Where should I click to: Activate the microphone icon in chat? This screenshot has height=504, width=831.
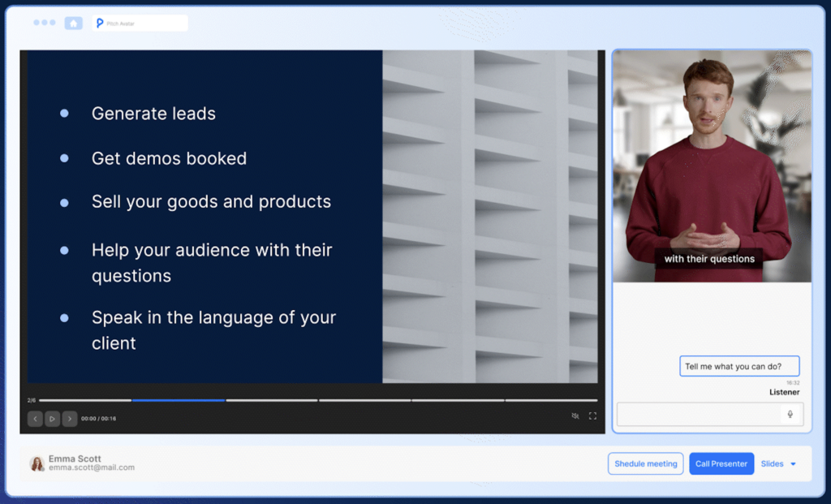pyautogui.click(x=790, y=414)
